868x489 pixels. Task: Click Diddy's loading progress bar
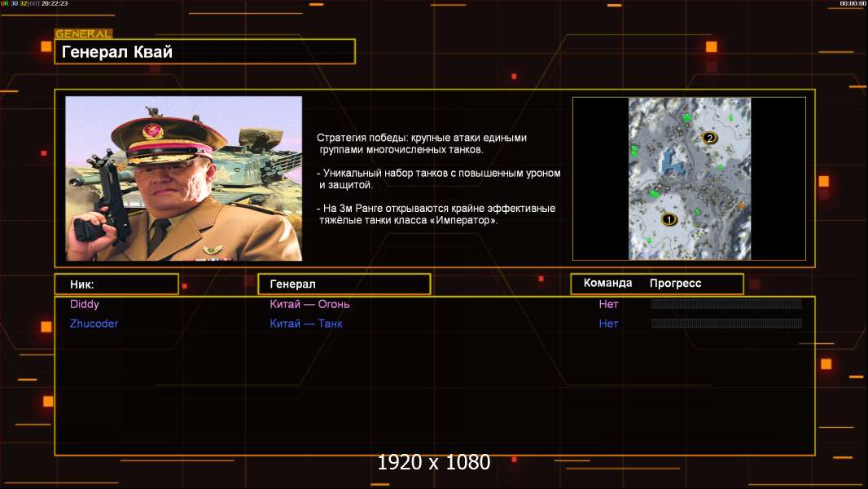click(x=726, y=304)
